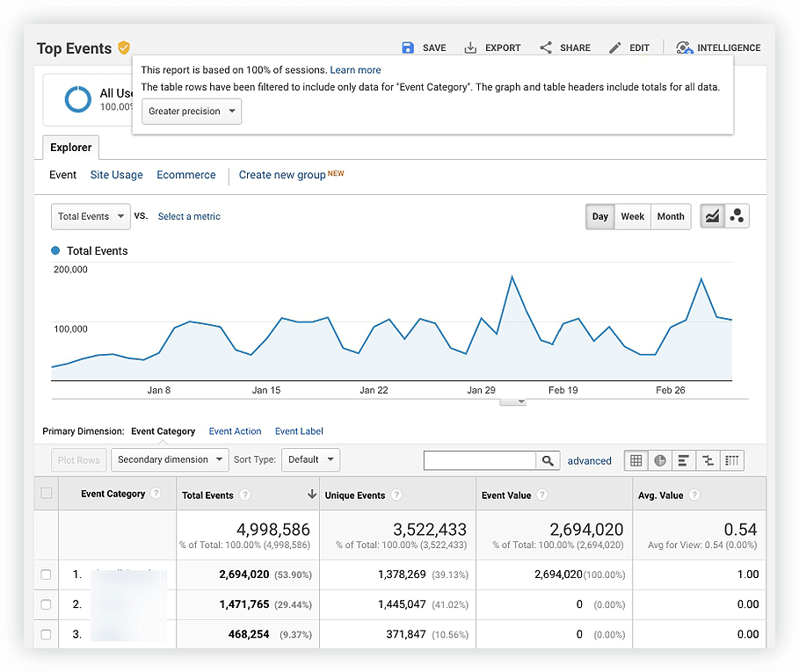Check the checkbox for row 2
Image resolution: width=799 pixels, height=672 pixels.
click(x=47, y=604)
